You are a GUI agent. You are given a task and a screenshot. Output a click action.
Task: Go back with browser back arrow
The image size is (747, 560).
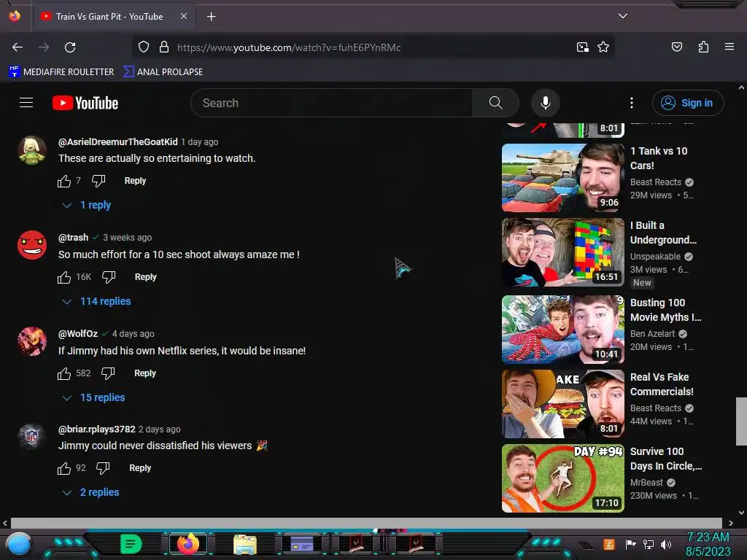coord(18,47)
